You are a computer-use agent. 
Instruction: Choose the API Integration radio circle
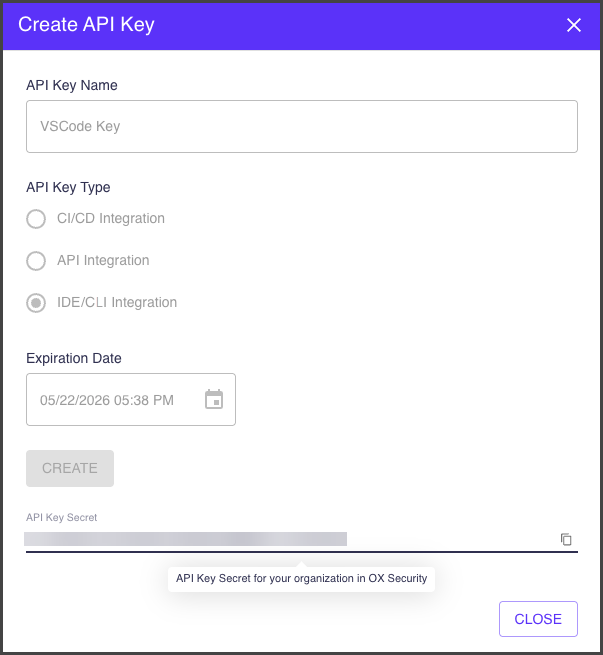(x=36, y=261)
